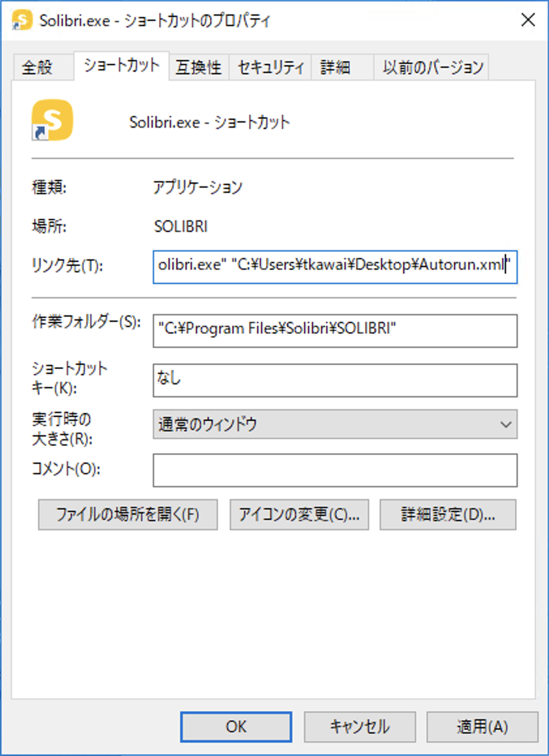Close the properties dialog window
This screenshot has width=549, height=756.
528,20
